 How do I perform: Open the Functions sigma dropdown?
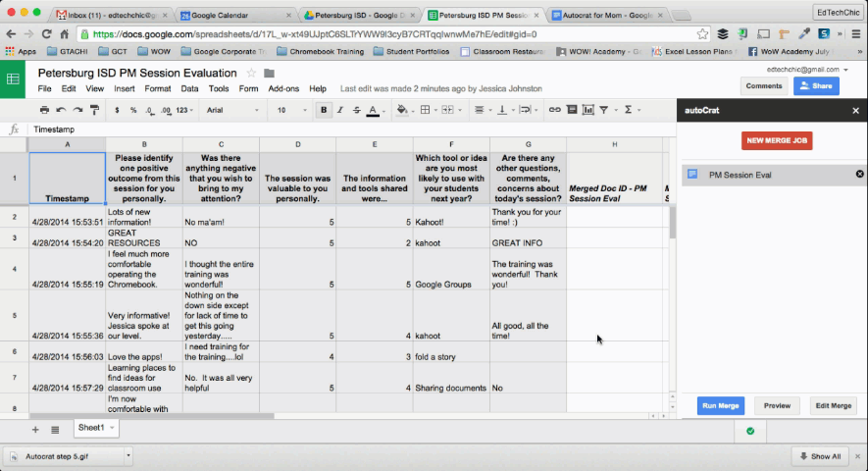[x=632, y=110]
